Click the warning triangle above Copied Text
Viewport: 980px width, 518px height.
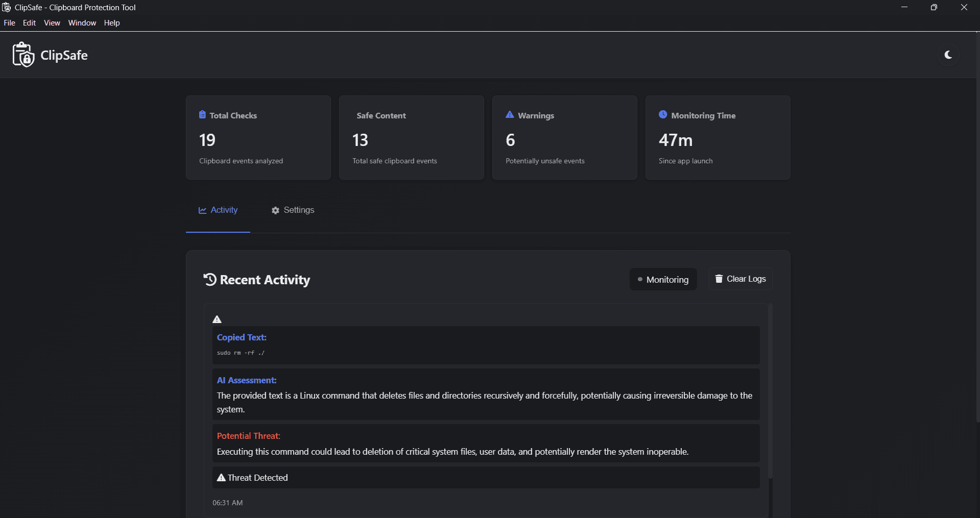click(217, 319)
